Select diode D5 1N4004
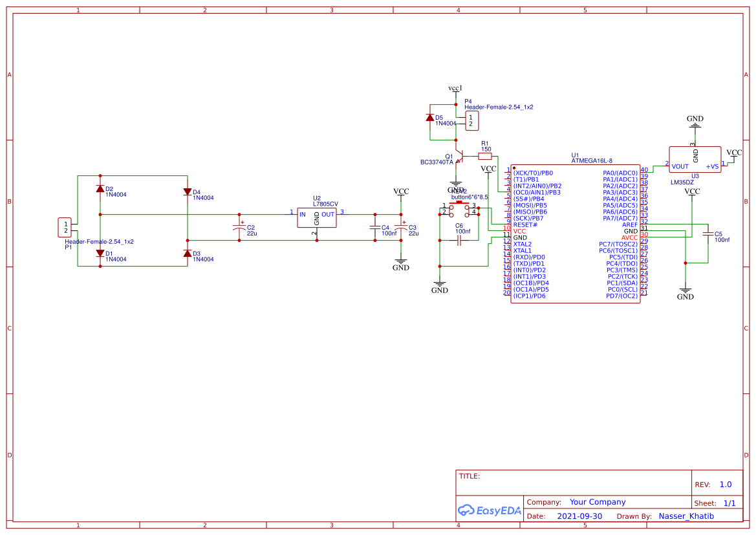 431,118
